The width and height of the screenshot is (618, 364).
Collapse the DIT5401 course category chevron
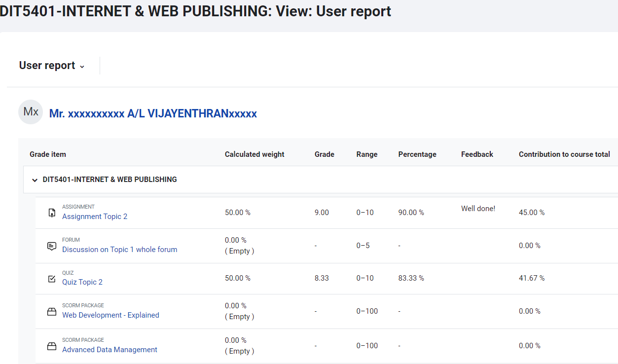tap(35, 180)
